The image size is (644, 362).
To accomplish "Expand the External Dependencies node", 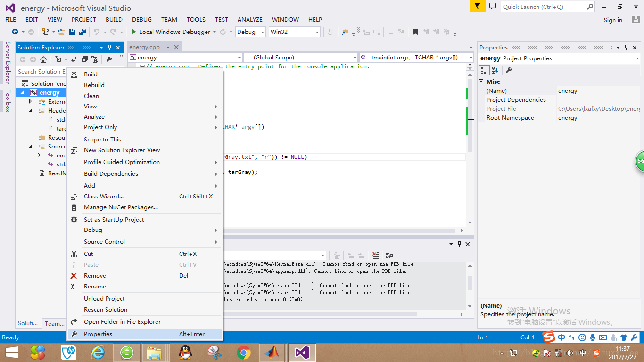I will pyautogui.click(x=31, y=101).
